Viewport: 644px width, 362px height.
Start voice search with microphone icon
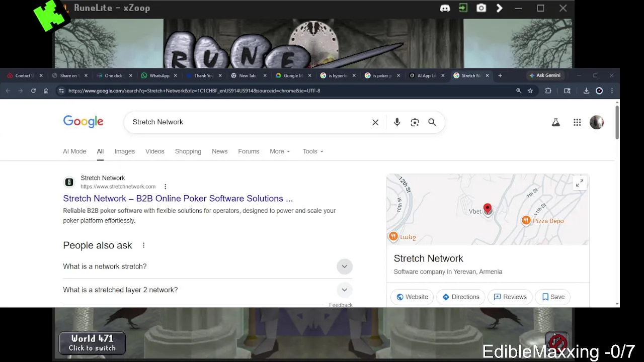tap(397, 122)
